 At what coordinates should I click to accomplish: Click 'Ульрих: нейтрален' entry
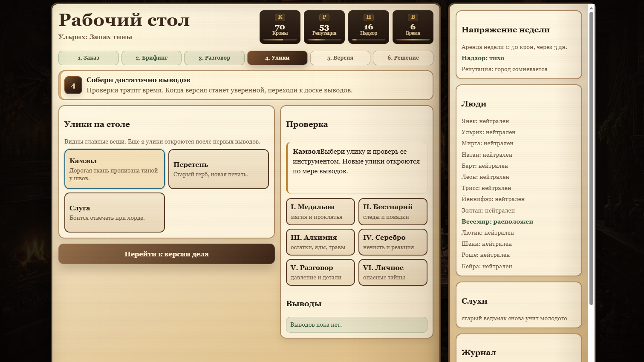coord(488,132)
